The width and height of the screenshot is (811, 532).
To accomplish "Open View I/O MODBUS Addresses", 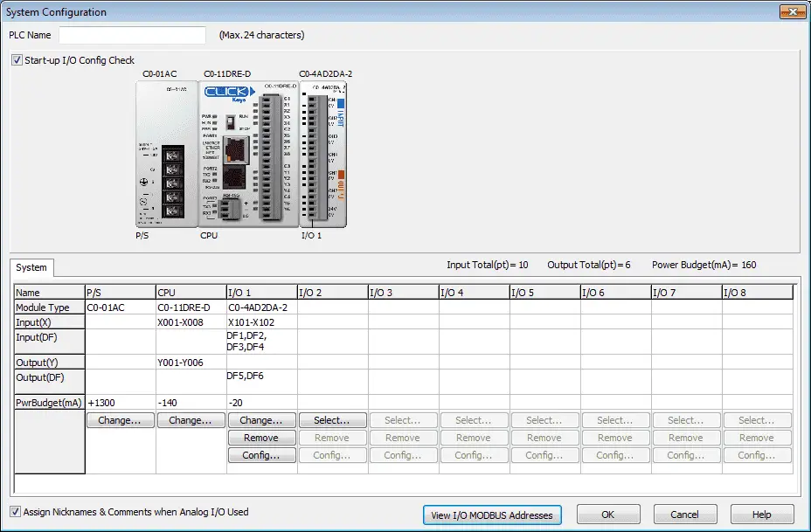I will (492, 515).
